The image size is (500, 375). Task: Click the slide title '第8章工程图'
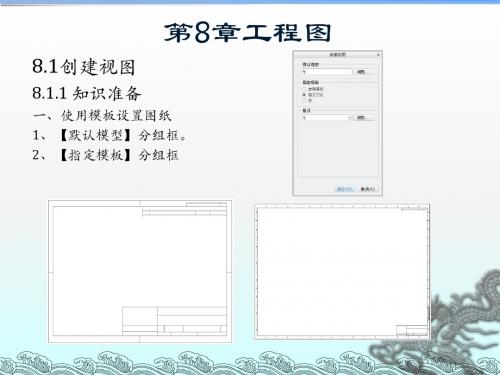(248, 33)
